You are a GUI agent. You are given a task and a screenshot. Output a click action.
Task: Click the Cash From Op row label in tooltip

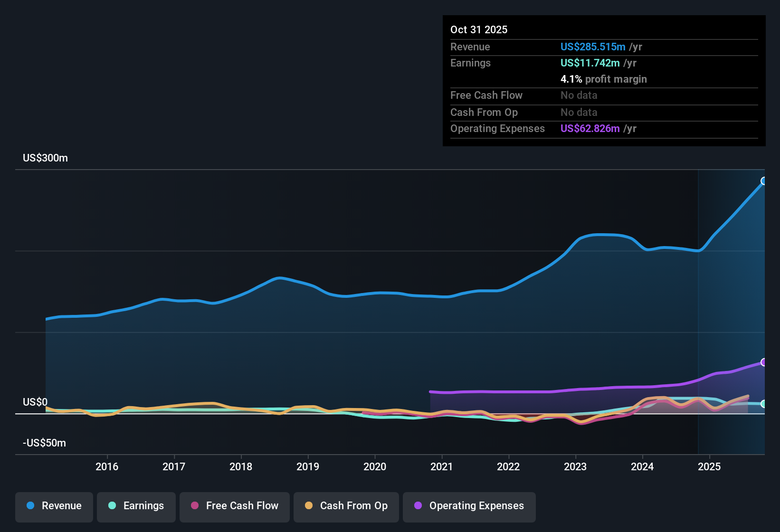click(x=484, y=112)
